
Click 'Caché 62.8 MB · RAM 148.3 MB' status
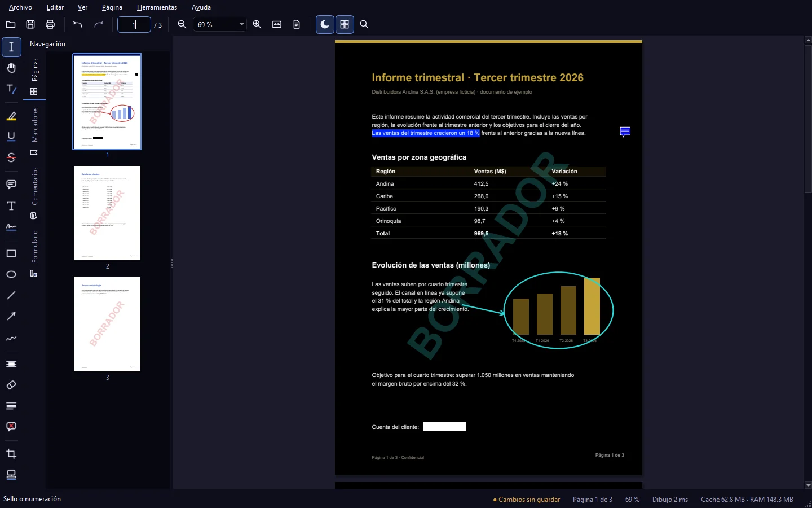point(747,500)
